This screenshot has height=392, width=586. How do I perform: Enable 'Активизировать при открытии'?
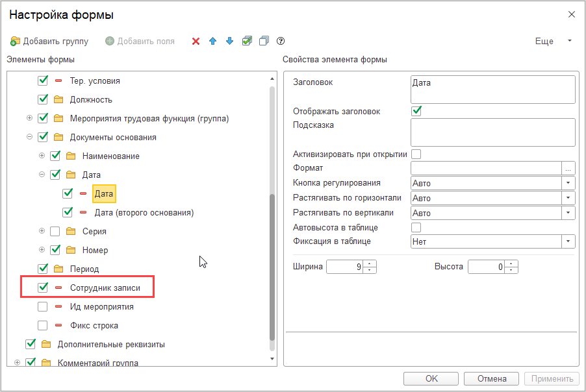pos(416,154)
